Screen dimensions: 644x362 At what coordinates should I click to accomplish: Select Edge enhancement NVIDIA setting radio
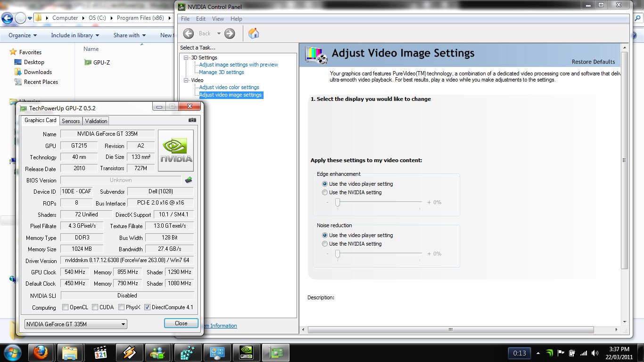[x=325, y=192]
